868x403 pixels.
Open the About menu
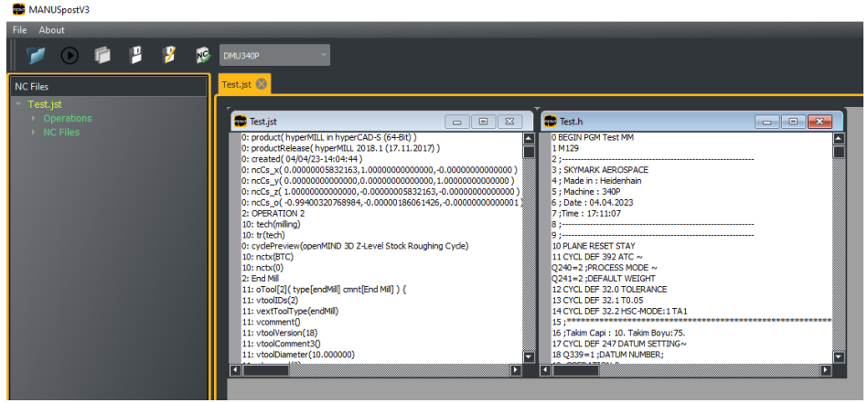coord(51,30)
